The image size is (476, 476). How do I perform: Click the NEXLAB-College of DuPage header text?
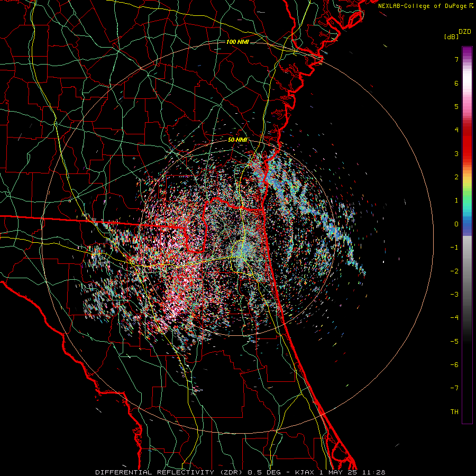point(426,6)
